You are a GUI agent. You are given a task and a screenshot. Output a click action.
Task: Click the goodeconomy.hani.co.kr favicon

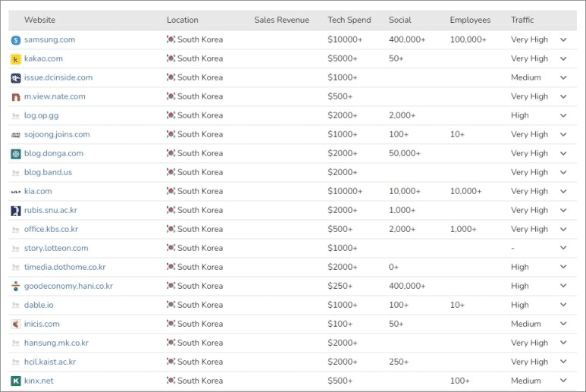click(16, 287)
